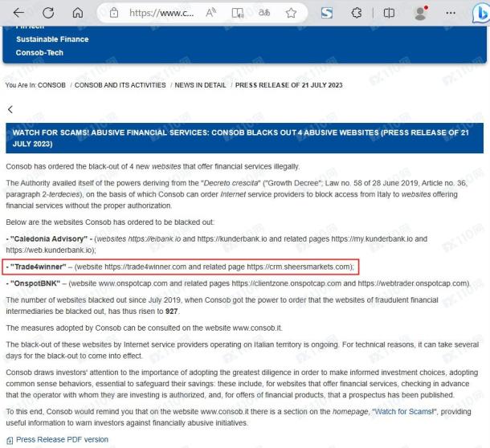Screen dimensions: 490x448
Task: Open CONSOB AND ITS ACTIVITIES breadcrumb
Action: coord(120,85)
